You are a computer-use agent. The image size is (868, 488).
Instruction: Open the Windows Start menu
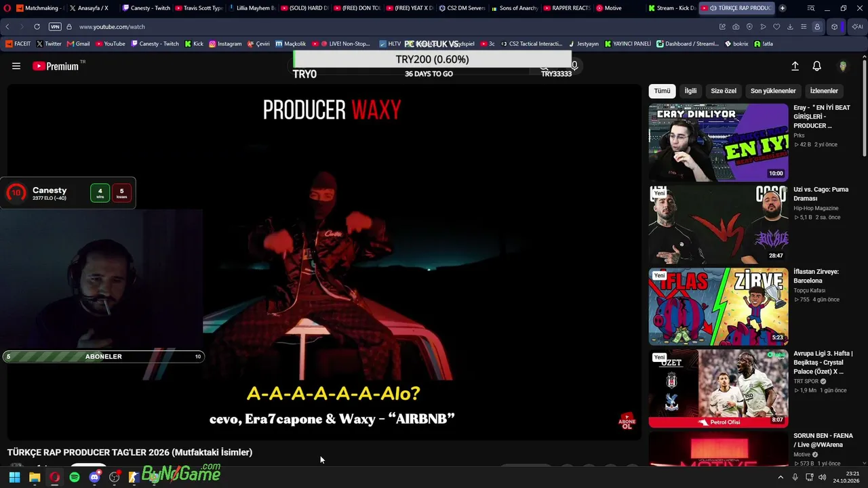(x=14, y=477)
